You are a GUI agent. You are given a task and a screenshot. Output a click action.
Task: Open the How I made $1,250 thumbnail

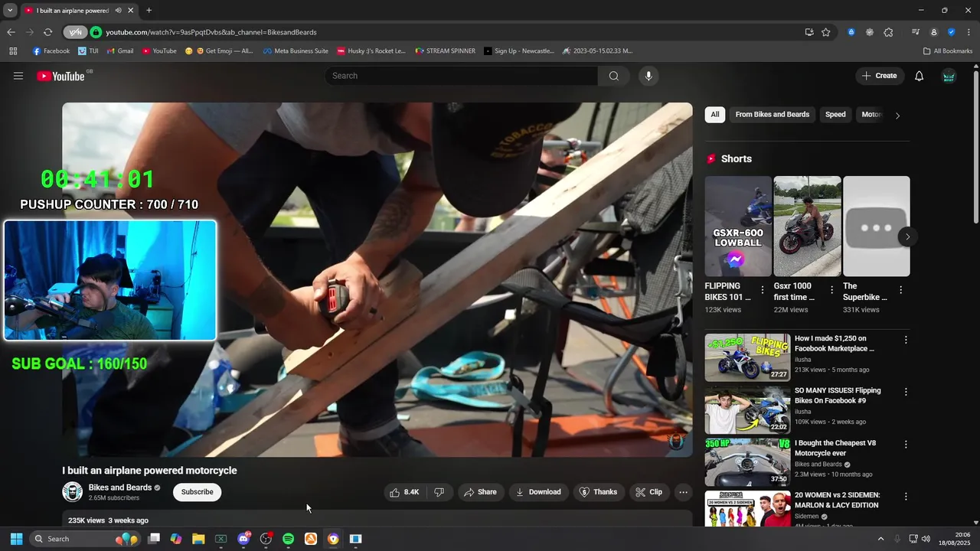(747, 357)
